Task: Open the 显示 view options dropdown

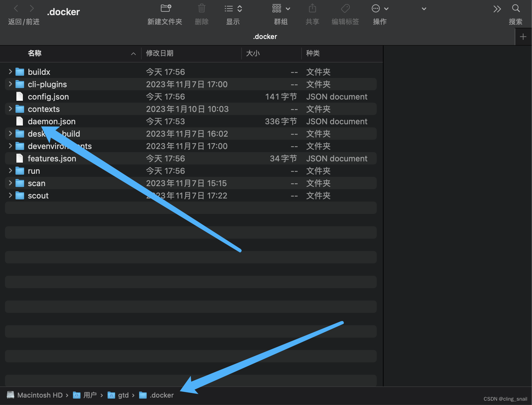Action: [233, 8]
